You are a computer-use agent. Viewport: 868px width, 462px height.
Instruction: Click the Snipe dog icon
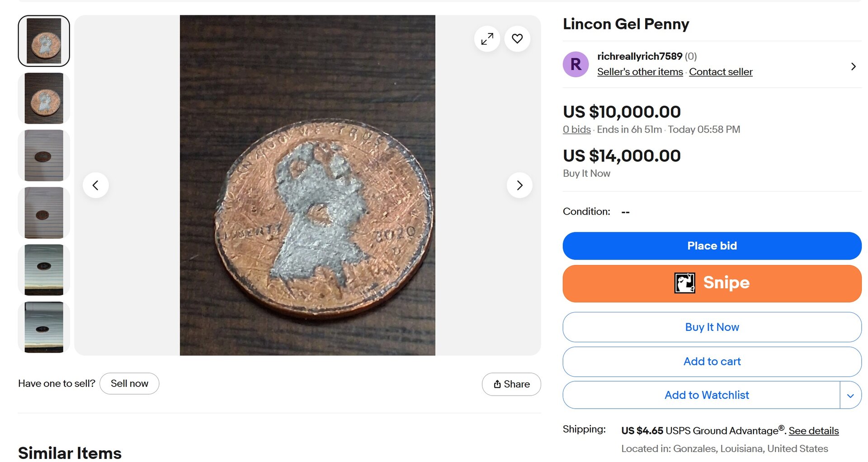(x=684, y=283)
